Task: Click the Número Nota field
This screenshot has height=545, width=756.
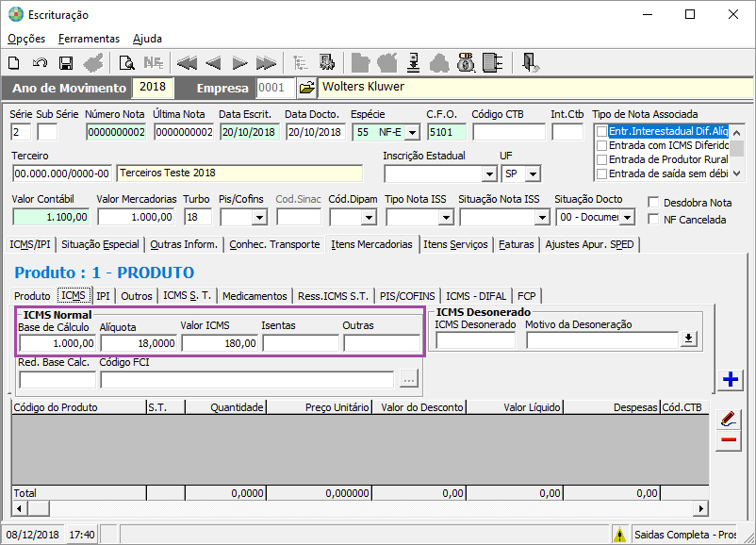Action: coord(116,132)
